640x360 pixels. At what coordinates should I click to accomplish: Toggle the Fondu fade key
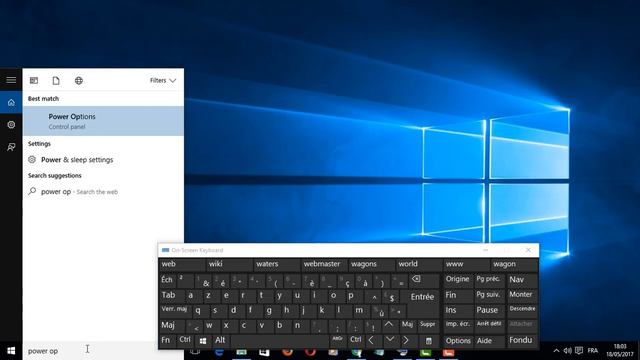click(522, 340)
